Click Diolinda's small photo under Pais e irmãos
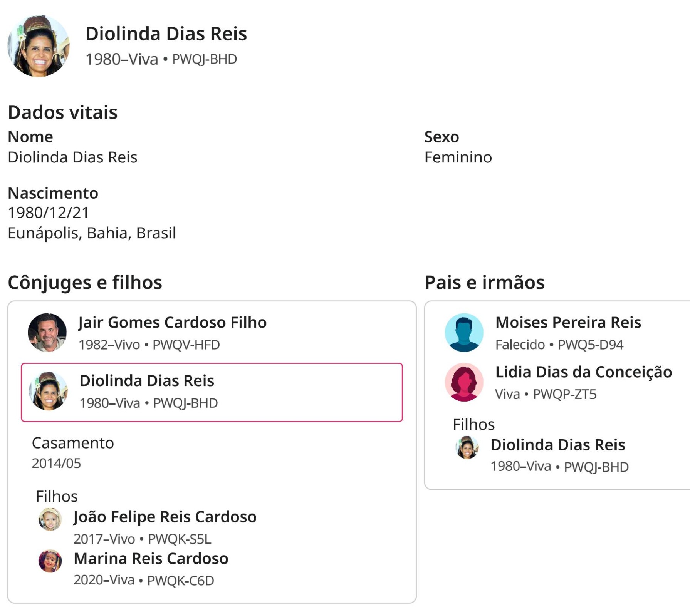This screenshot has width=690, height=616. click(467, 447)
